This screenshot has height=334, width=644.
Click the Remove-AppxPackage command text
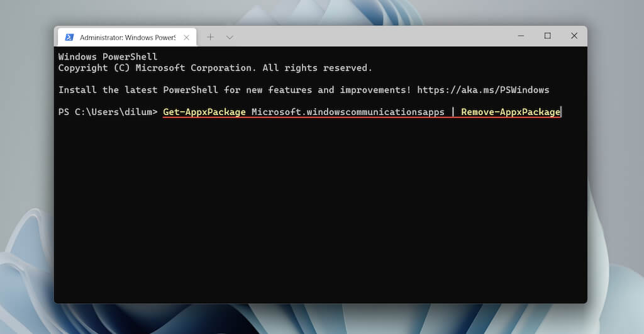coord(511,112)
